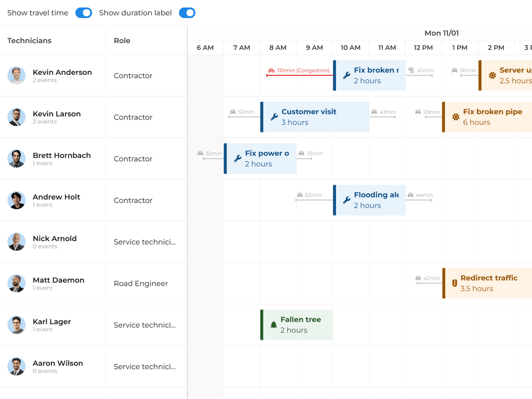The height and width of the screenshot is (399, 532).
Task: Sort by the Technicians column header
Action: (30, 41)
